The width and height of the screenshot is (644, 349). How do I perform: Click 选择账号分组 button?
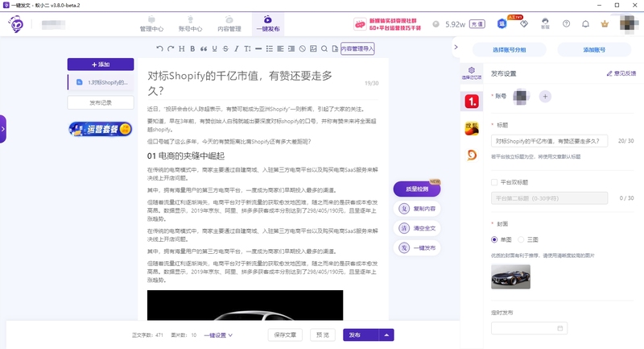click(x=510, y=50)
